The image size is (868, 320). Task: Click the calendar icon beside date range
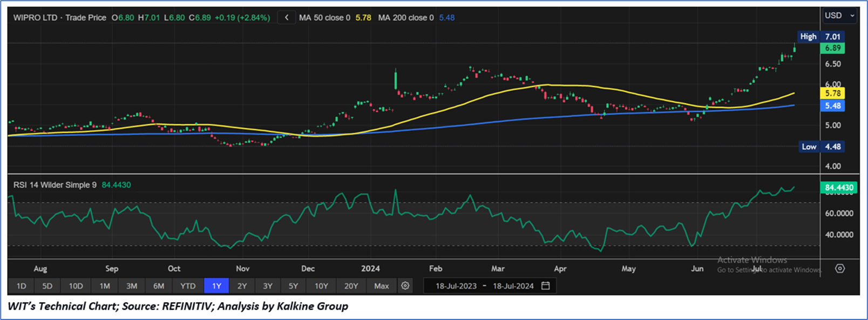(546, 286)
